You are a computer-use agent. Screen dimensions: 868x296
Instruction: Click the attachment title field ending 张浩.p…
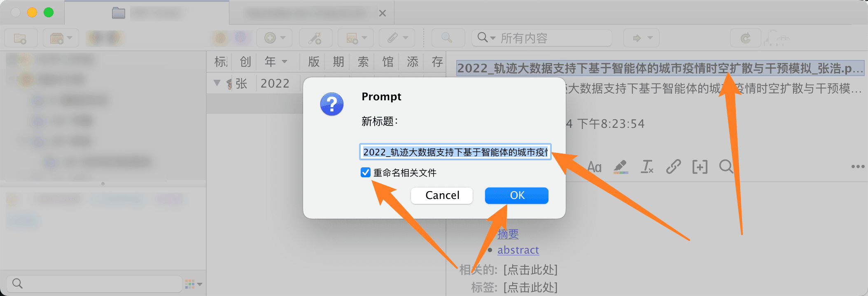pyautogui.click(x=660, y=68)
